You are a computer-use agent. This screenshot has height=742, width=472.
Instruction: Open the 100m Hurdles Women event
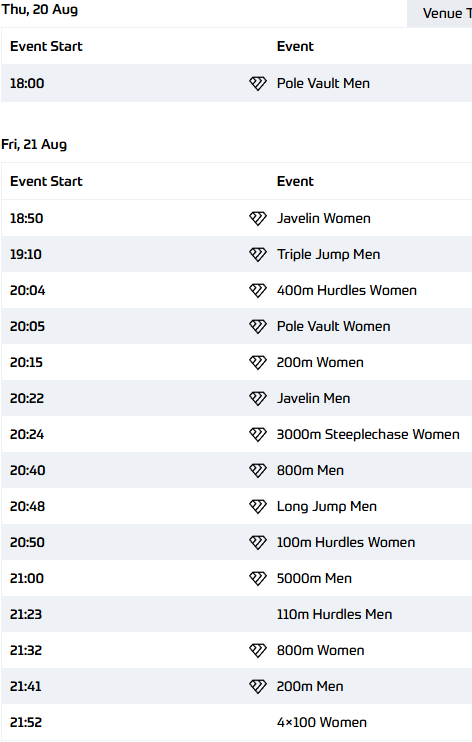pos(346,542)
